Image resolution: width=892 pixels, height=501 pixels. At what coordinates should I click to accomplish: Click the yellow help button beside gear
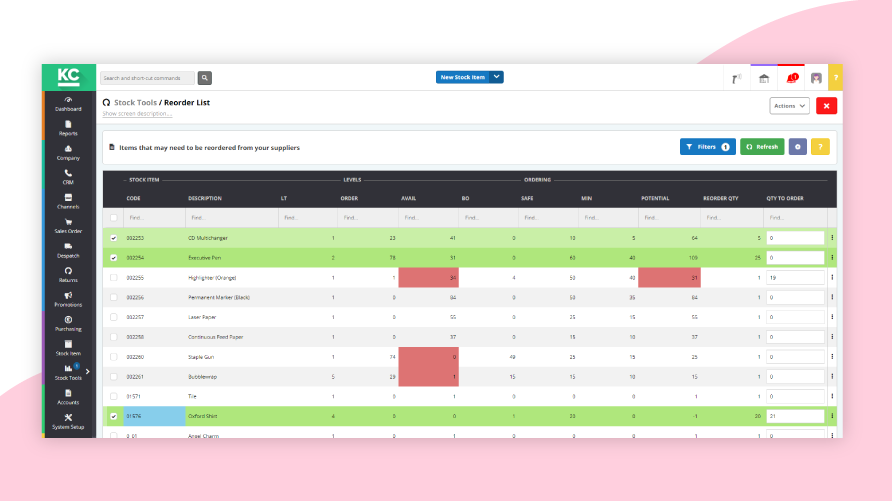pyautogui.click(x=820, y=147)
